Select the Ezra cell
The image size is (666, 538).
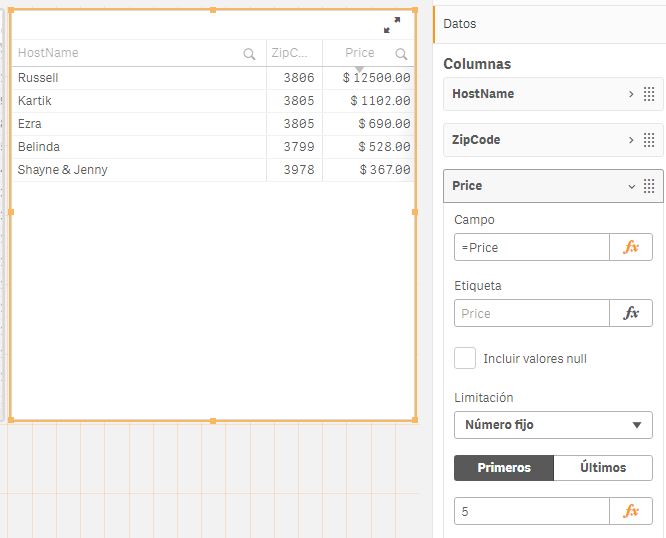coord(139,124)
